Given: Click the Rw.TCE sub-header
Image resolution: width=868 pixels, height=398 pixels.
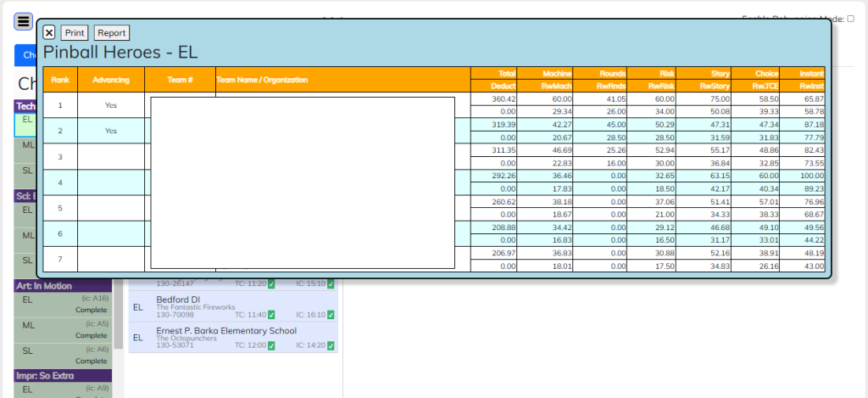Looking at the screenshot, I should 755,86.
